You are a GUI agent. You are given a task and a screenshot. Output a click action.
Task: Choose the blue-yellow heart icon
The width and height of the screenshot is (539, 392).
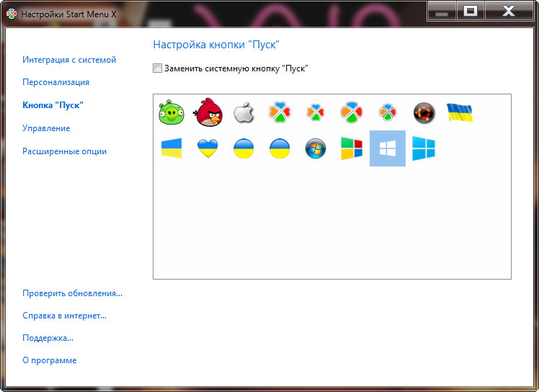208,148
